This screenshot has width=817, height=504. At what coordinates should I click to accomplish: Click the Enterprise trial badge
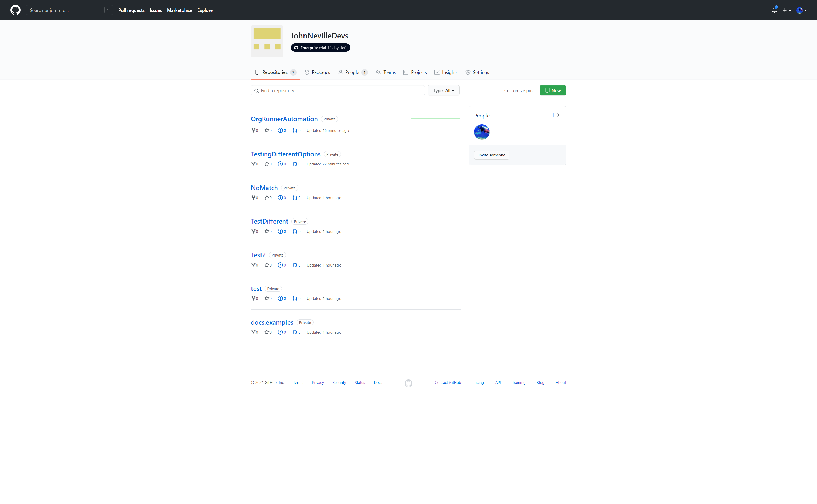click(320, 48)
